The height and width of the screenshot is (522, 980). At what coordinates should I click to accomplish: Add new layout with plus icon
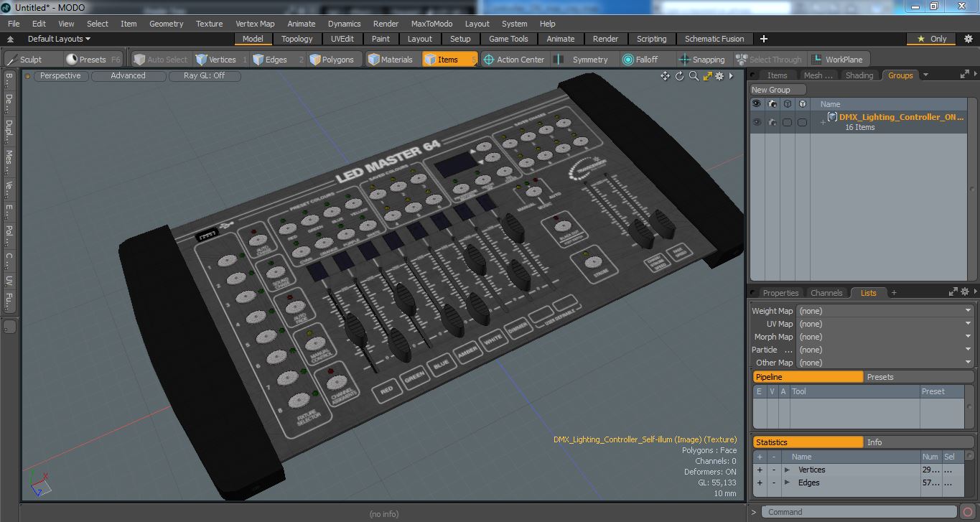[764, 39]
